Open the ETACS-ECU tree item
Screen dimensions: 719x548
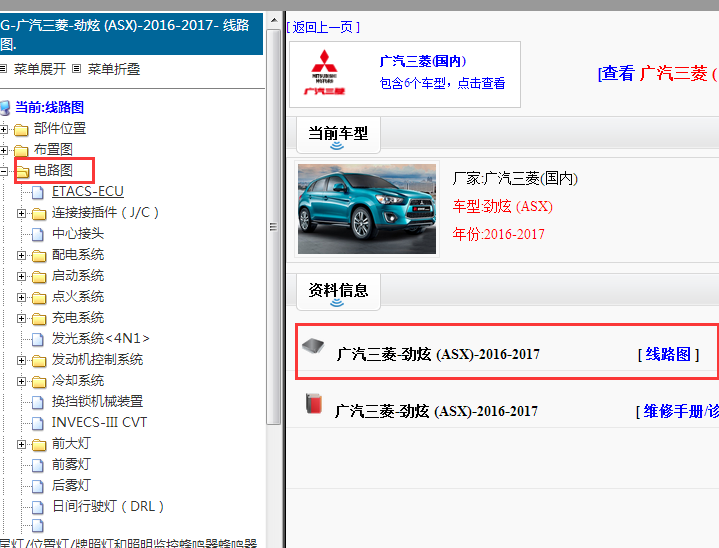[88, 192]
